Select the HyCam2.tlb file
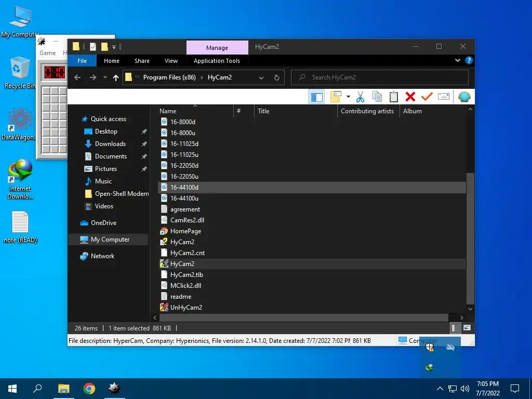532x399 pixels. click(187, 274)
